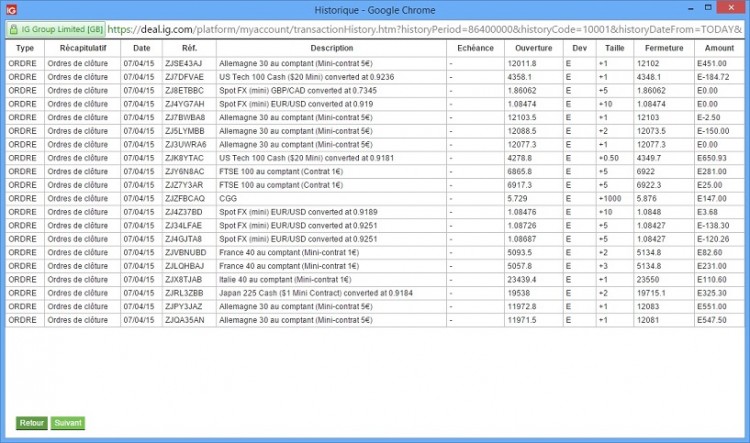The image size is (750, 443).
Task: Click the IG logo icon in title bar
Action: point(11,10)
